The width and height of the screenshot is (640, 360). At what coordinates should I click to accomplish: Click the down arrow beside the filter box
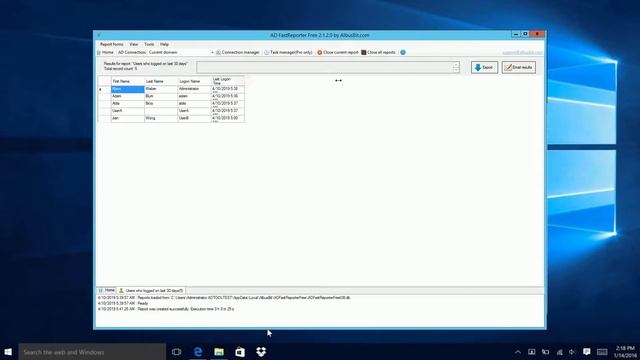(456, 70)
